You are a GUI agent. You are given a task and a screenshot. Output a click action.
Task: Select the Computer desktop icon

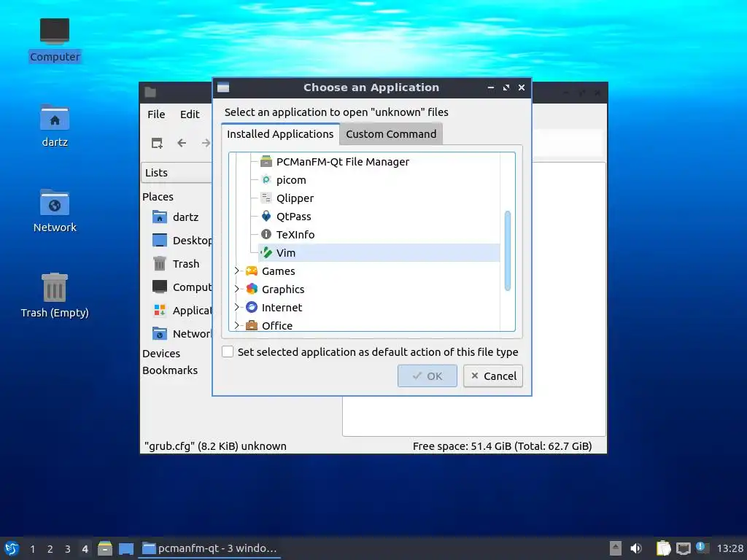point(55,40)
